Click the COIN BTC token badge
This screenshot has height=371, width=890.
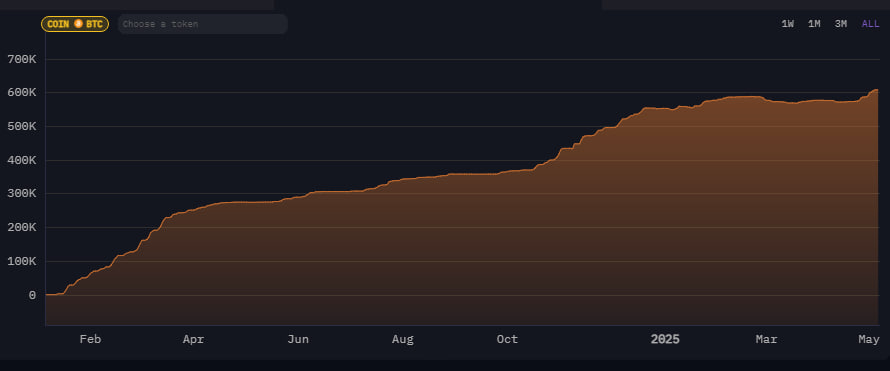(x=74, y=24)
